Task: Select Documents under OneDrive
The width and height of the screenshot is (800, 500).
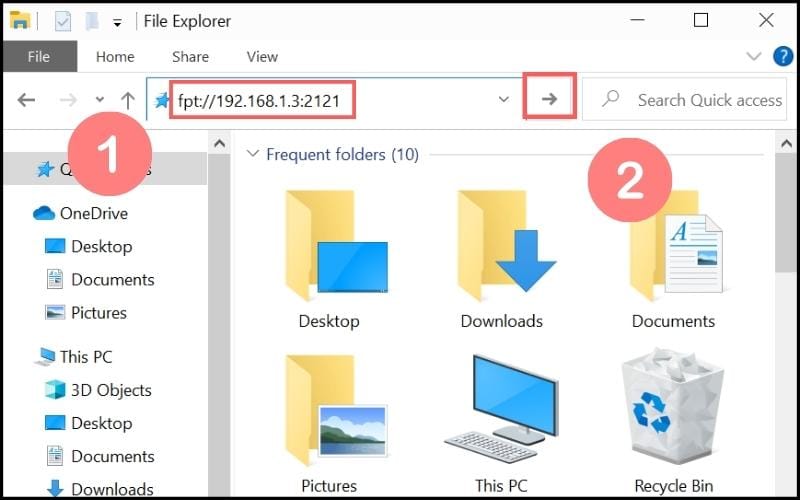Action: 113,280
